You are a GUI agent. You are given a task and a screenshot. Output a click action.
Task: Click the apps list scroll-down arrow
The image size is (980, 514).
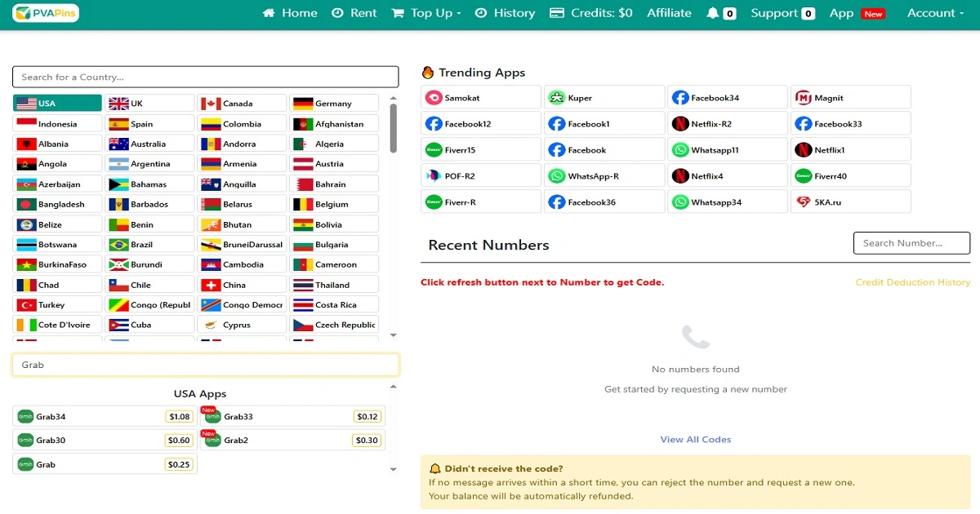tap(393, 469)
